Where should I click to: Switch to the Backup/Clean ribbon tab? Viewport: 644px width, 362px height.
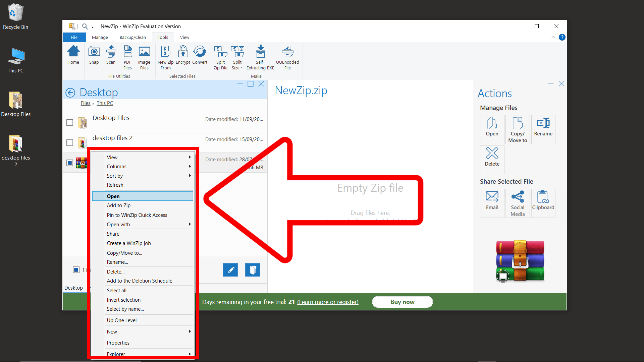132,37
